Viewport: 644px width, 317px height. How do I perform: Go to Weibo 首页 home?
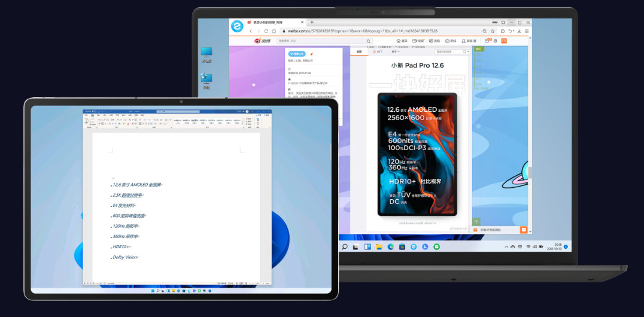[402, 41]
